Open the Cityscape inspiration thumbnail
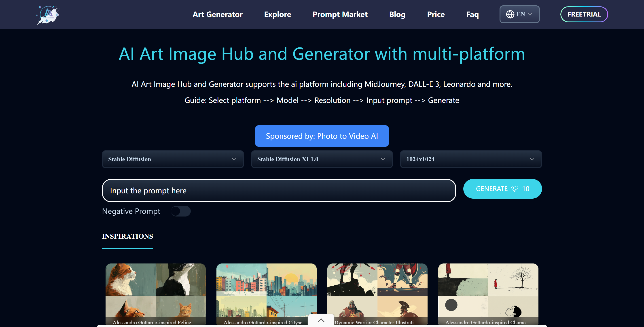 (266, 293)
